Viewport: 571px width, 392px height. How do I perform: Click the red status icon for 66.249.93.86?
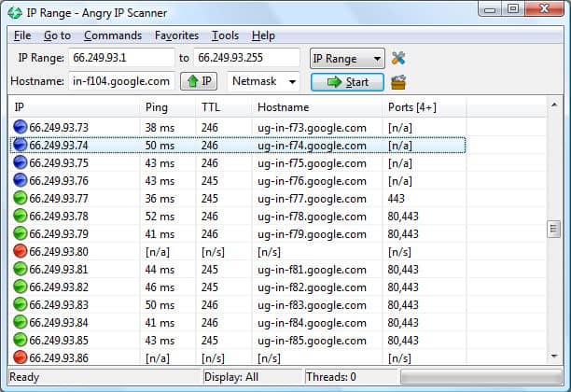[x=20, y=357]
